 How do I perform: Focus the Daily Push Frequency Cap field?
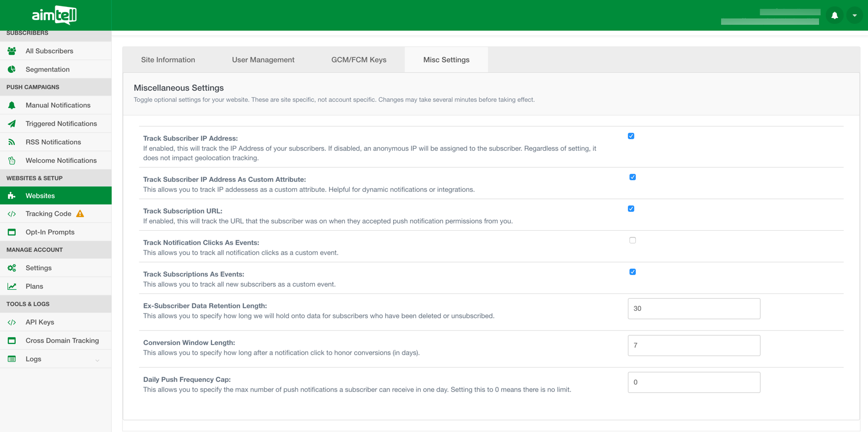693,382
